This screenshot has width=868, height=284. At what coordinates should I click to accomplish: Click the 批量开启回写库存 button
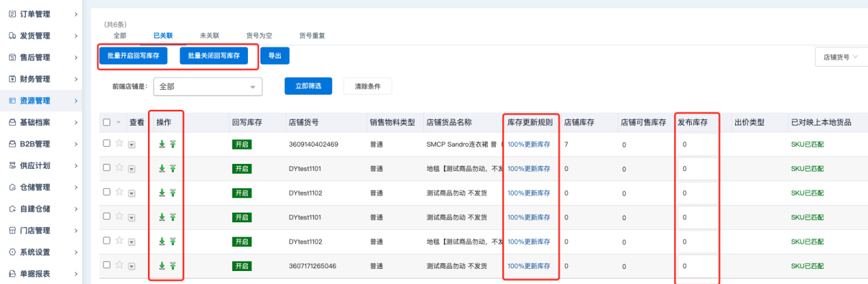133,56
